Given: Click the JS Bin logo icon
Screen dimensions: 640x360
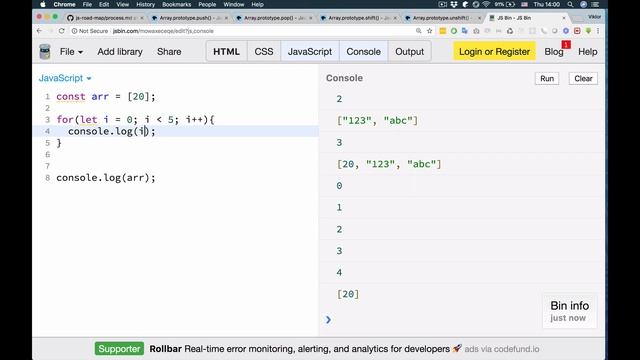Looking at the screenshot, I should click(45, 52).
